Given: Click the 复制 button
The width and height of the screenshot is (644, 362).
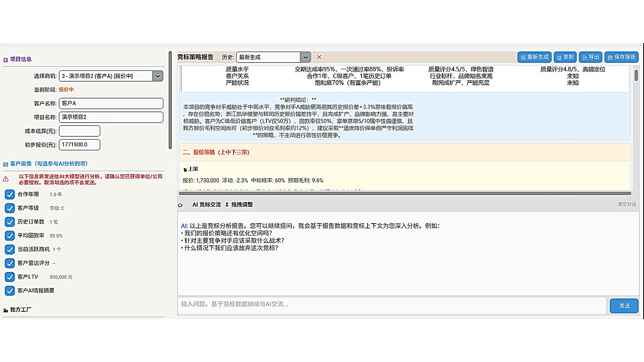Looking at the screenshot, I should tap(565, 57).
